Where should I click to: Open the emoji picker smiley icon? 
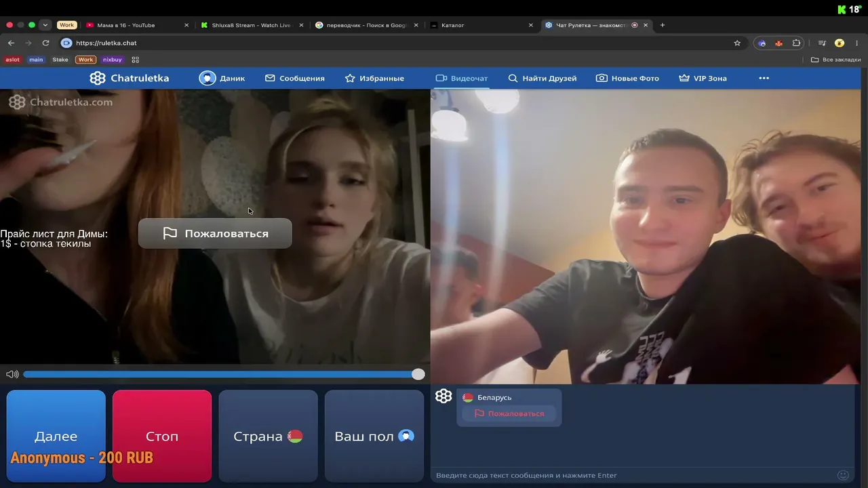pyautogui.click(x=843, y=475)
